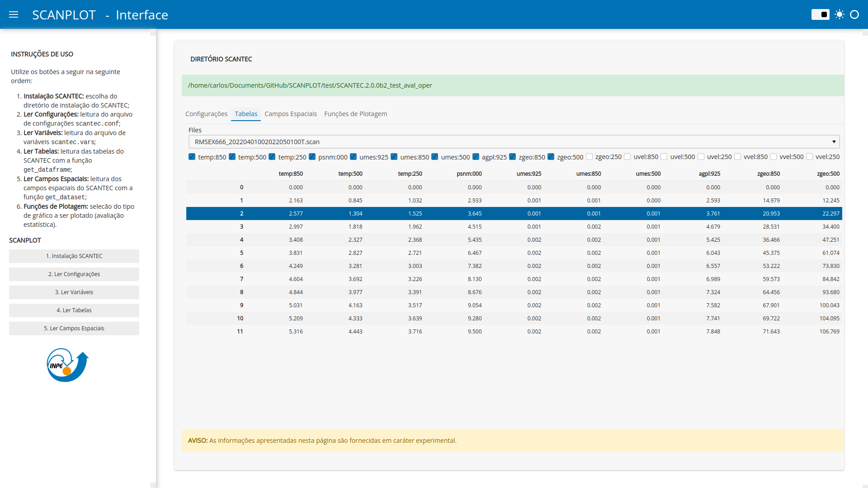
Task: Click the SCANTEC directory path field
Action: [513, 85]
